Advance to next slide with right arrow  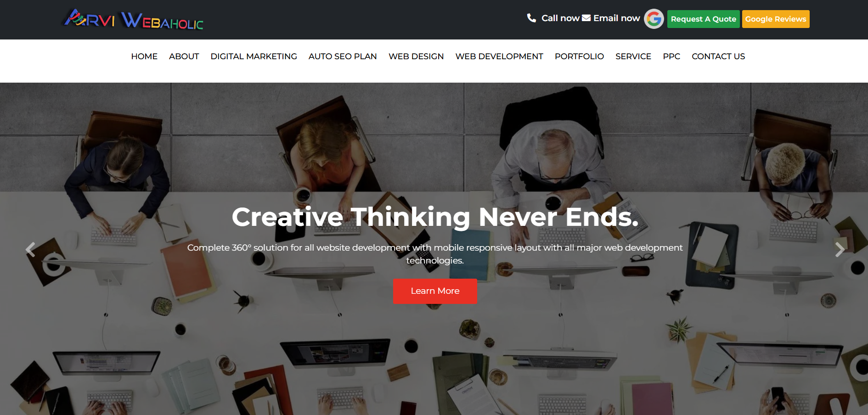840,249
